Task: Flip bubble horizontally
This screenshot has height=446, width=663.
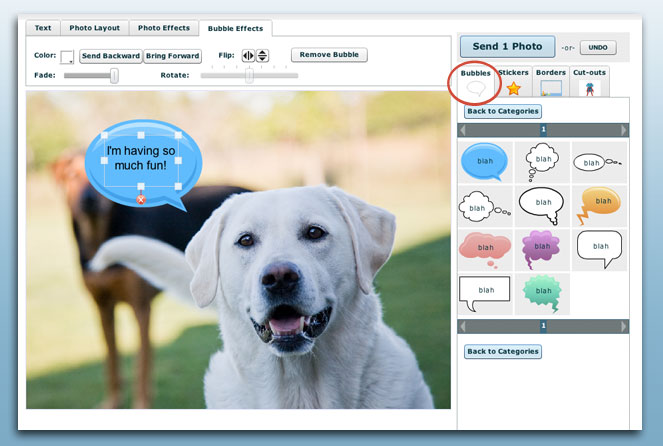Action: click(x=248, y=55)
